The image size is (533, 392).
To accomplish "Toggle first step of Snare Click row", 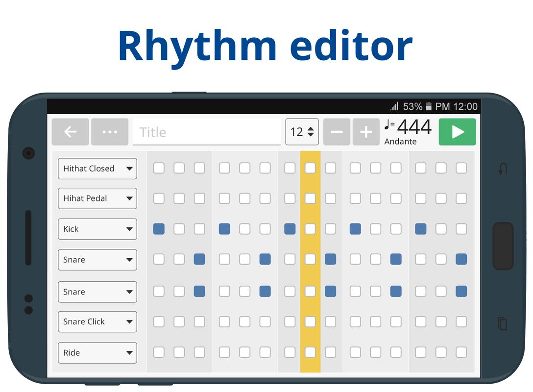I will (x=159, y=321).
